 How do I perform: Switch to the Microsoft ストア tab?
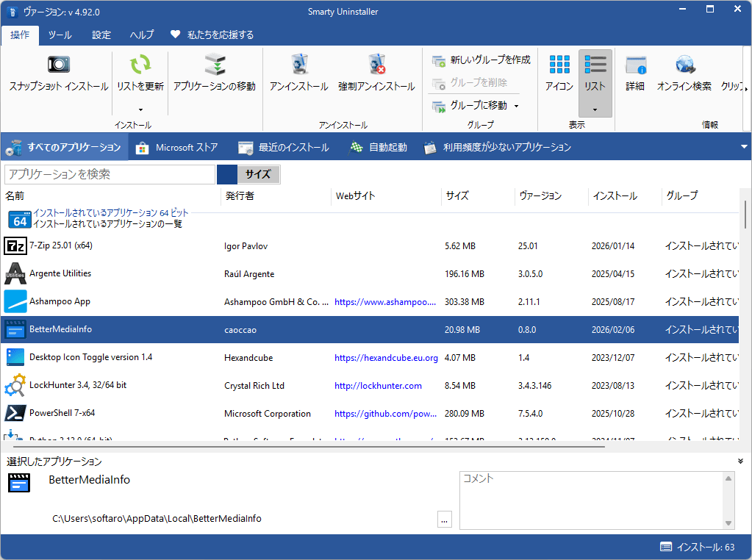pos(177,147)
